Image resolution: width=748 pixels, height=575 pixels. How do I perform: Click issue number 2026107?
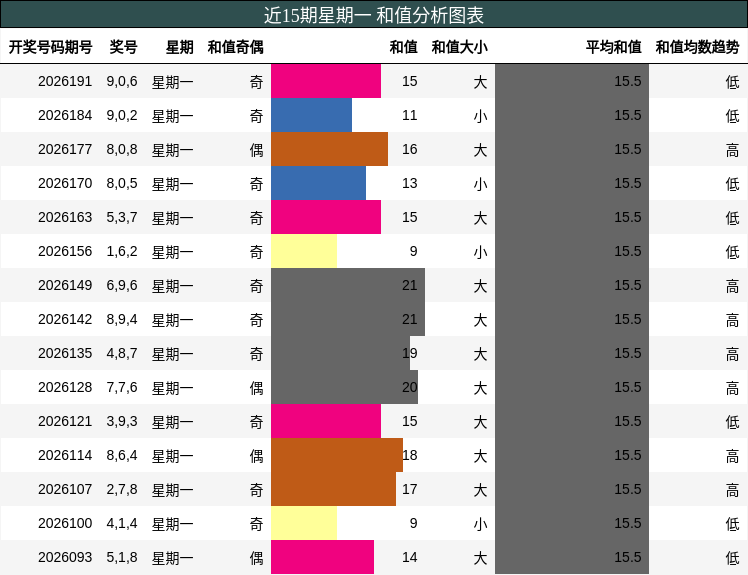[x=65, y=489]
